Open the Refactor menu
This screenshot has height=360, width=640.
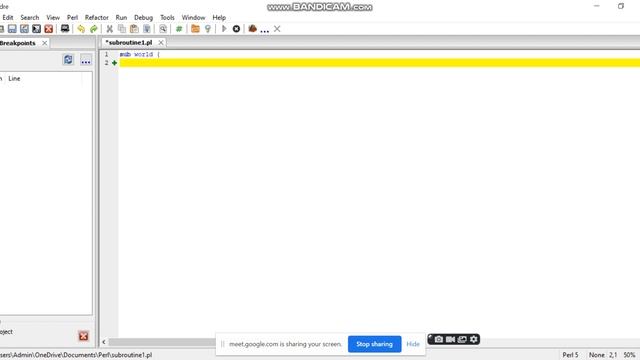coord(97,18)
